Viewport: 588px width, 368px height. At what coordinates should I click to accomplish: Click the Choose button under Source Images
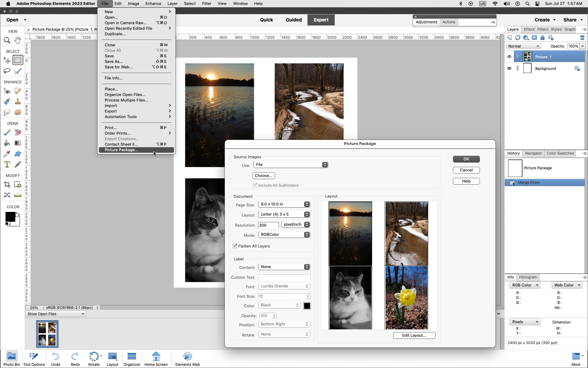263,175
